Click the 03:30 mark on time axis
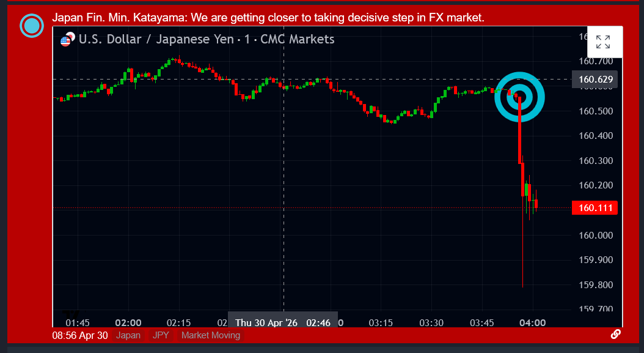The height and width of the screenshot is (353, 644). tap(431, 322)
